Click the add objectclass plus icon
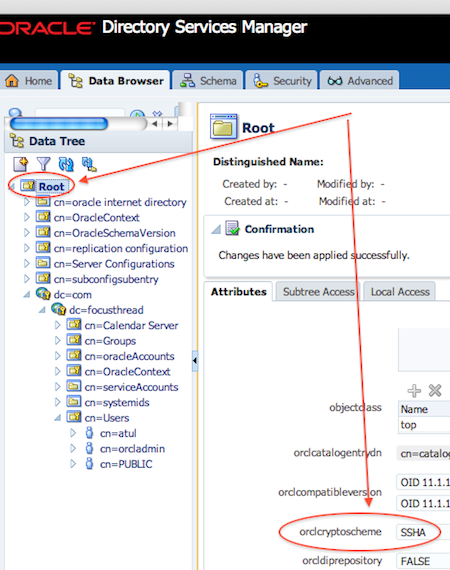The height and width of the screenshot is (570, 450). 414,391
